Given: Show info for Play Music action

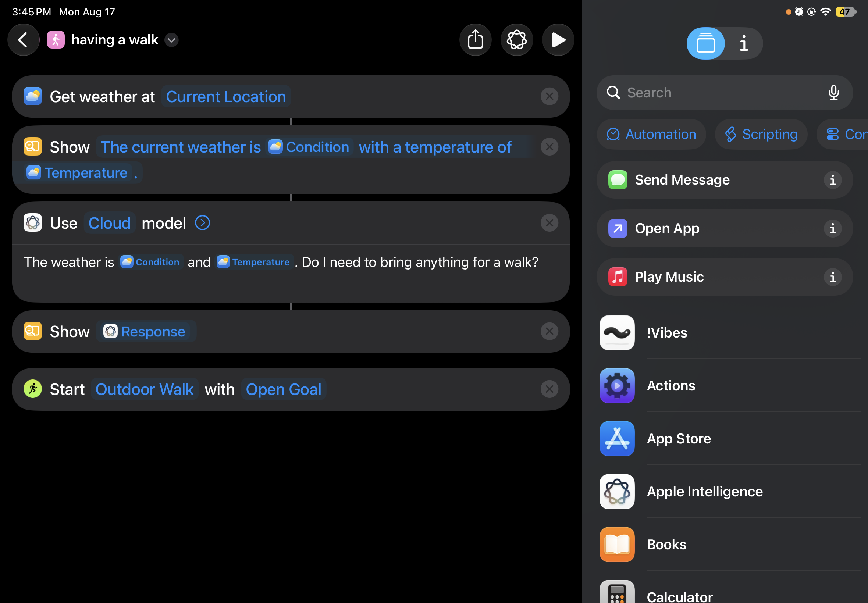Looking at the screenshot, I should [833, 277].
